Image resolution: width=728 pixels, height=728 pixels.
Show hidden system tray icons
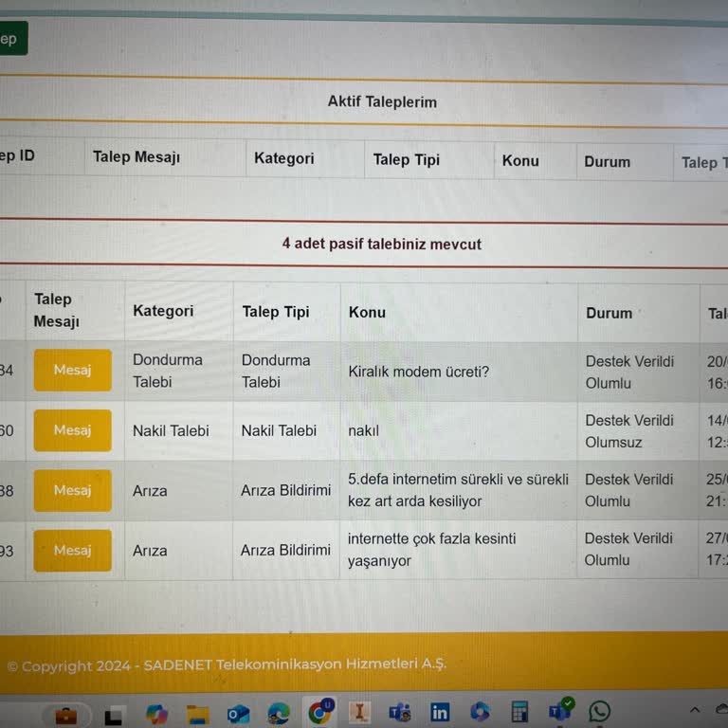[x=695, y=710]
